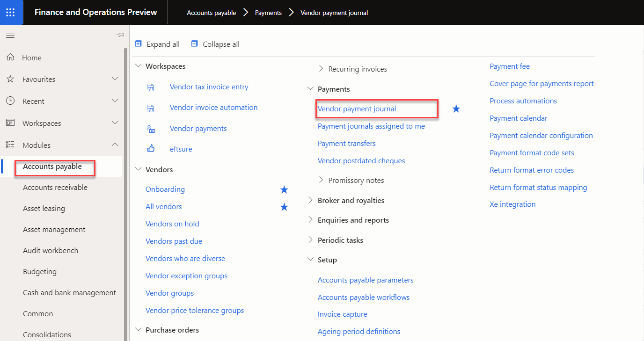
Task: Expand Enquiries and reports
Action: 310,220
